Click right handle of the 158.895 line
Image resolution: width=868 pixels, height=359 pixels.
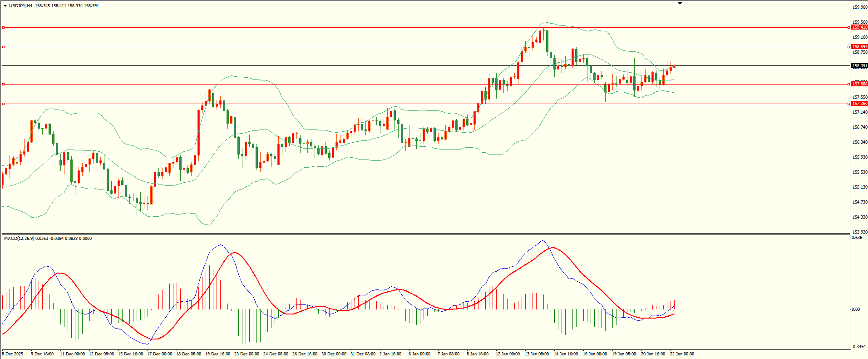coord(849,47)
